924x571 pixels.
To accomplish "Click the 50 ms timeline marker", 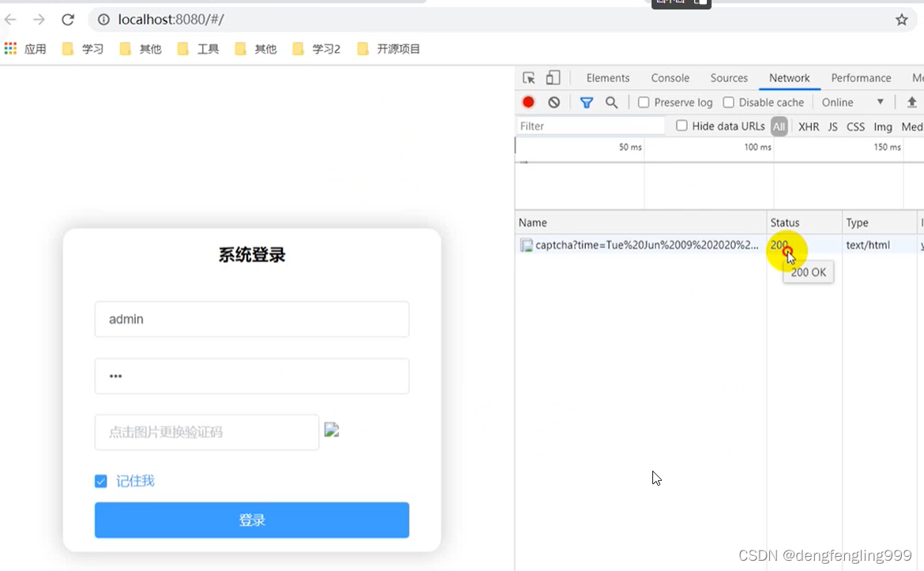I will [x=630, y=147].
